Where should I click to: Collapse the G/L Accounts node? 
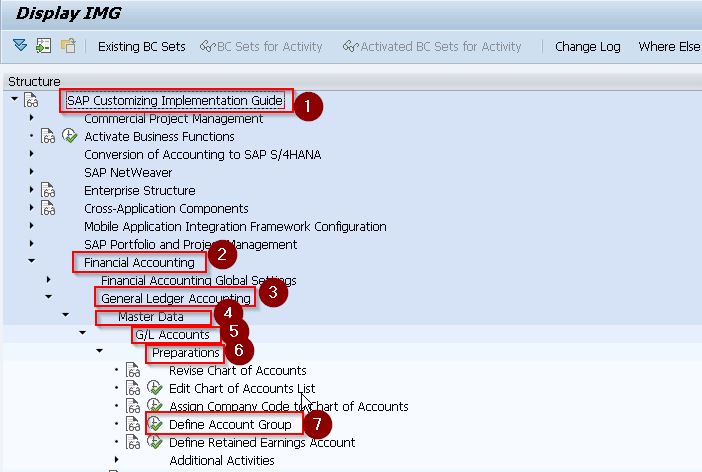pyautogui.click(x=82, y=333)
